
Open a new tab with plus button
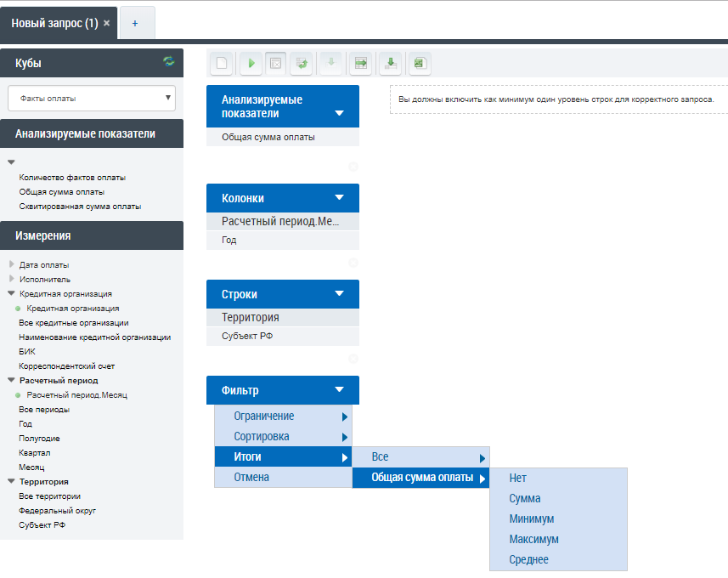pos(135,23)
